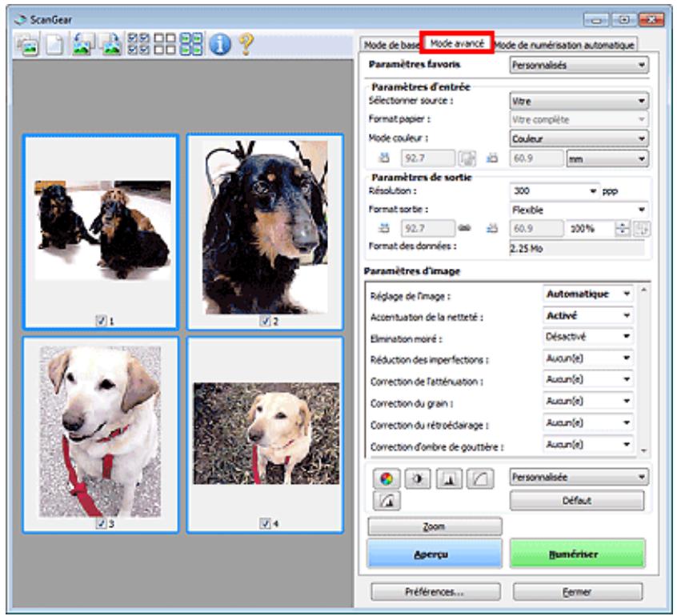Open the Format sortie Flexible dropdown
The width and height of the screenshot is (677, 616).
pyautogui.click(x=579, y=210)
